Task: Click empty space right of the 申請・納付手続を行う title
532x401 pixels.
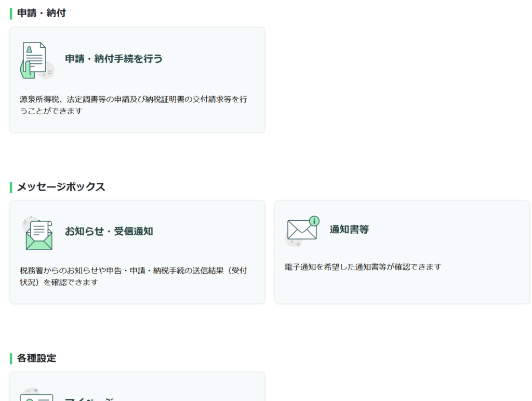Action: [x=213, y=59]
